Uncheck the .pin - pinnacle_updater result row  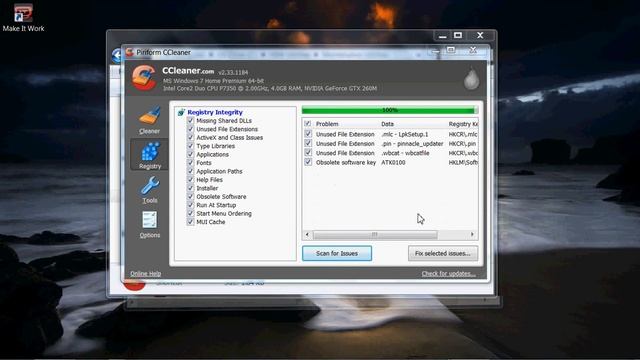pos(308,143)
